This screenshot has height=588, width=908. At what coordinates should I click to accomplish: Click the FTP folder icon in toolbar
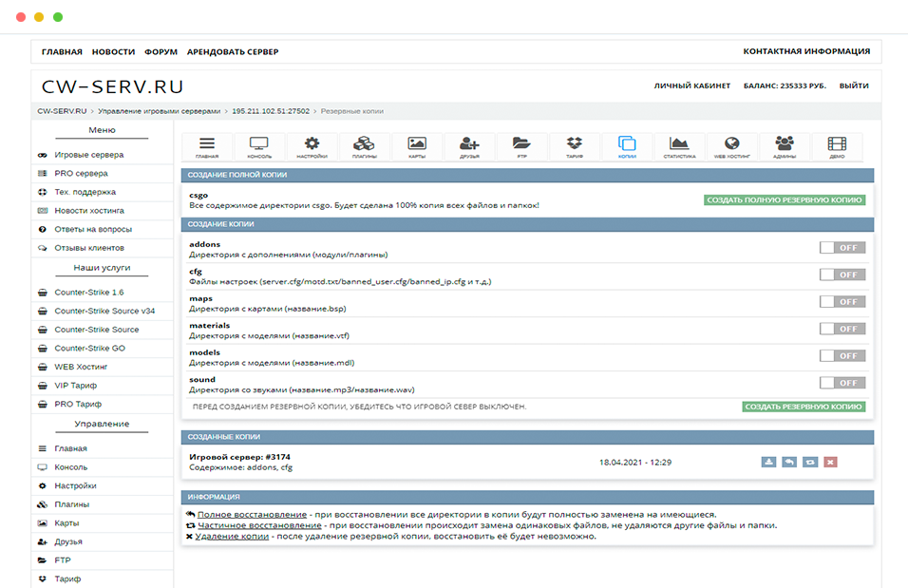521,146
